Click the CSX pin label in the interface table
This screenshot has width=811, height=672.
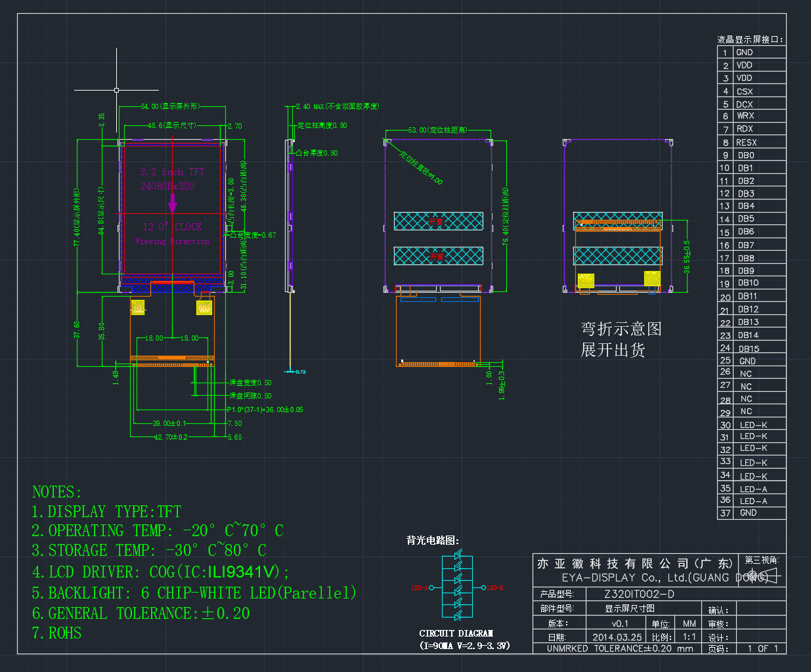tap(745, 91)
